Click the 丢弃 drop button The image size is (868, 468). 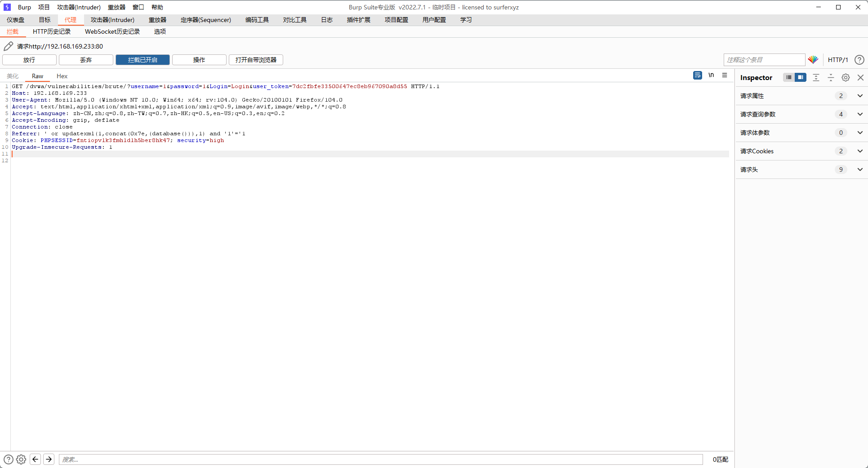point(86,60)
